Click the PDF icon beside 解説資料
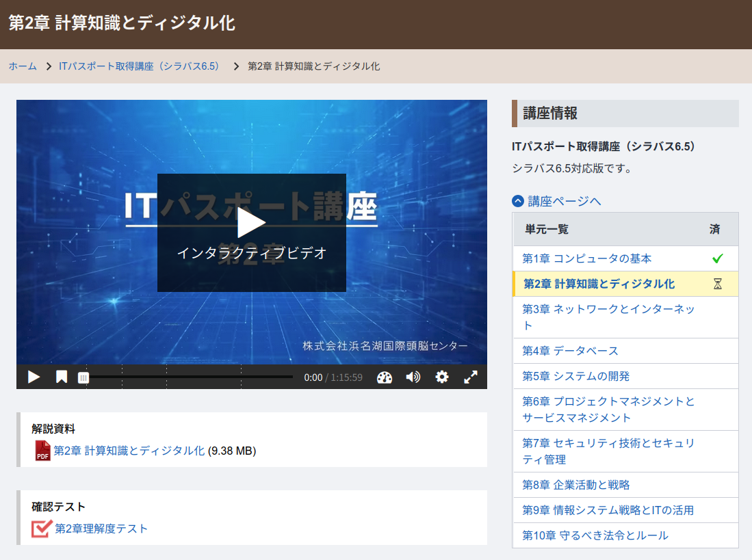This screenshot has width=752, height=560. point(42,451)
